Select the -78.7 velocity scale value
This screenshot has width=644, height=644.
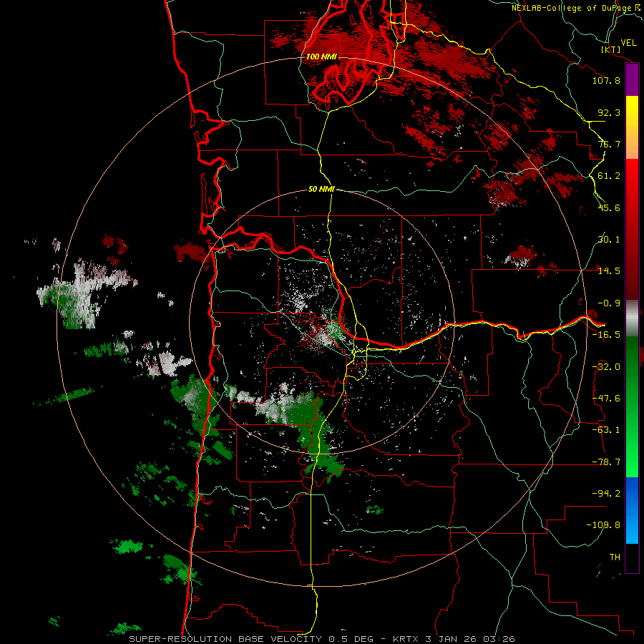click(x=606, y=462)
